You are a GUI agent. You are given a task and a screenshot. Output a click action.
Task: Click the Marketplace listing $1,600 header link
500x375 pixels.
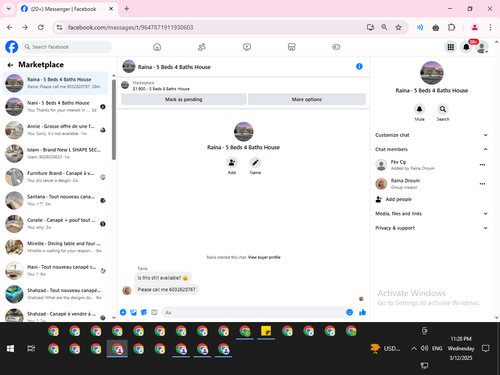tap(161, 86)
